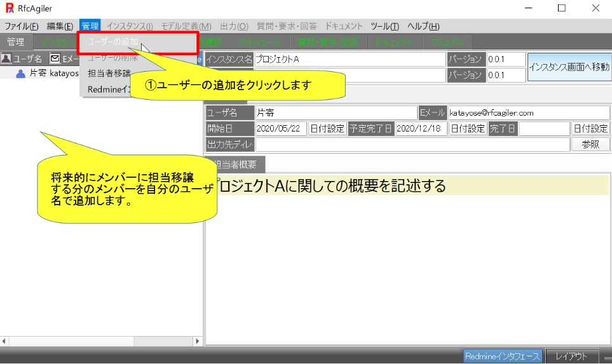The height and width of the screenshot is (364, 612).
Task: Open the Redmineインタフェース panel in status bar
Action: 502,356
